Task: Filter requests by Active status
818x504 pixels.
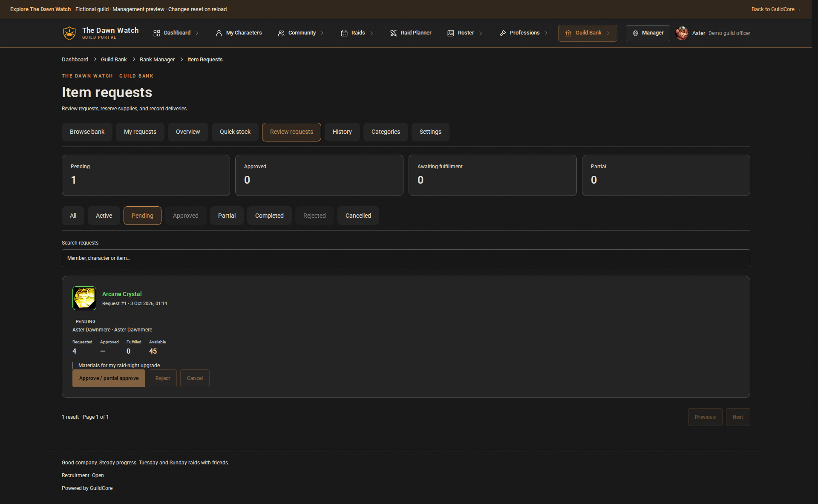Action: [x=104, y=216]
